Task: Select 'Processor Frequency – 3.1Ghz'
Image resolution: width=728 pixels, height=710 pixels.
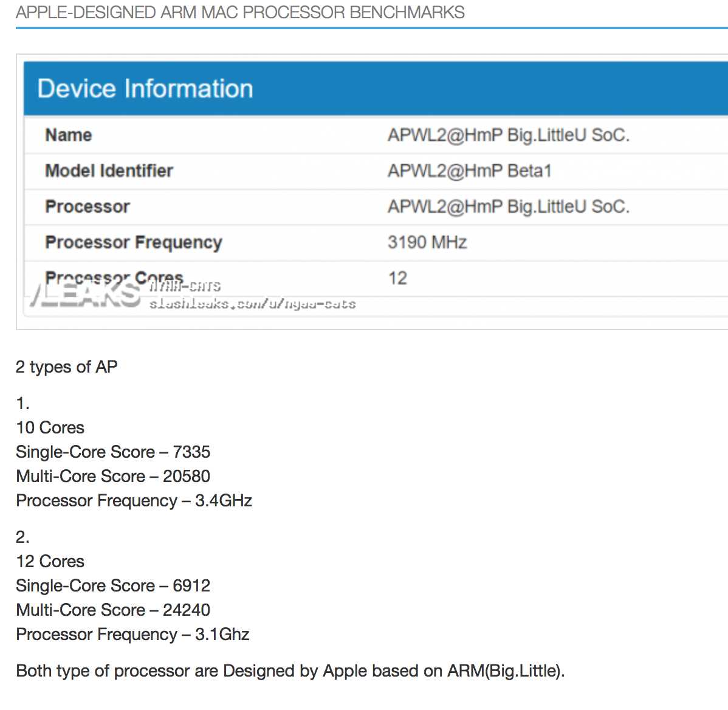Action: (133, 634)
